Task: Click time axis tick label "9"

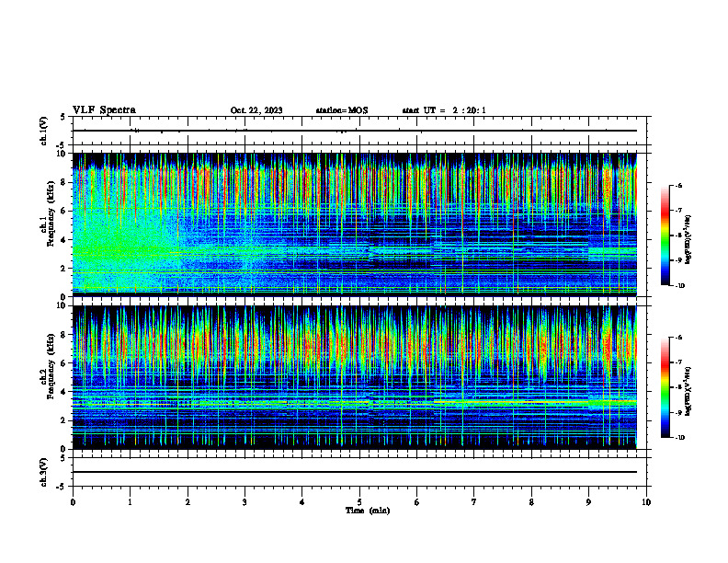Action: pyautogui.click(x=588, y=502)
